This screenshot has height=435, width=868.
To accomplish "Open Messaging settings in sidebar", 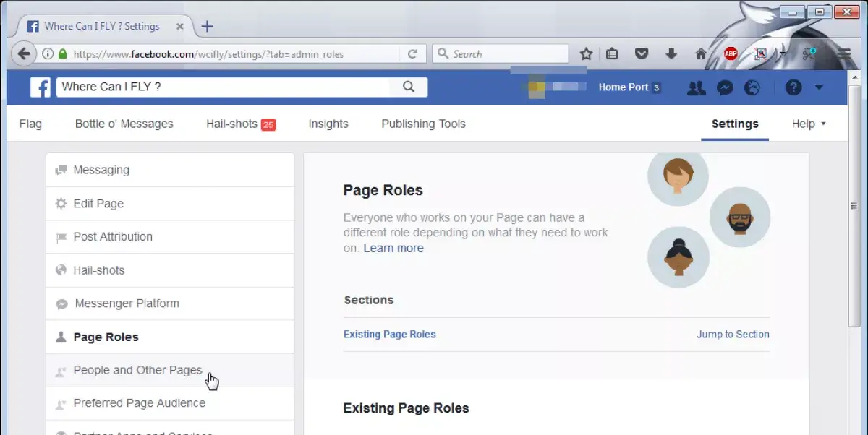I will click(170, 170).
